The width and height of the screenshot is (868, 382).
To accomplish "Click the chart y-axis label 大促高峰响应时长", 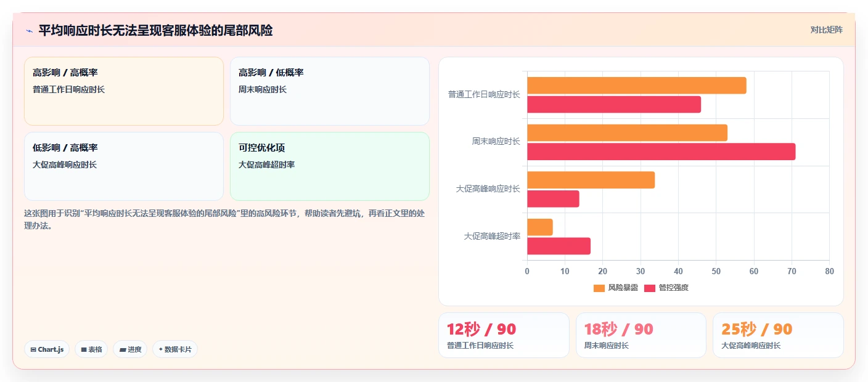I will pyautogui.click(x=488, y=189).
